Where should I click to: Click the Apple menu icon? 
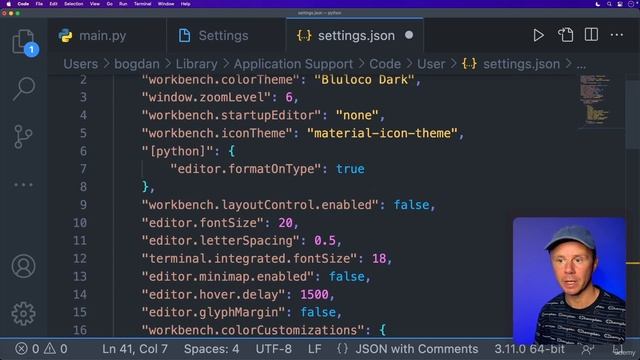[8, 4]
